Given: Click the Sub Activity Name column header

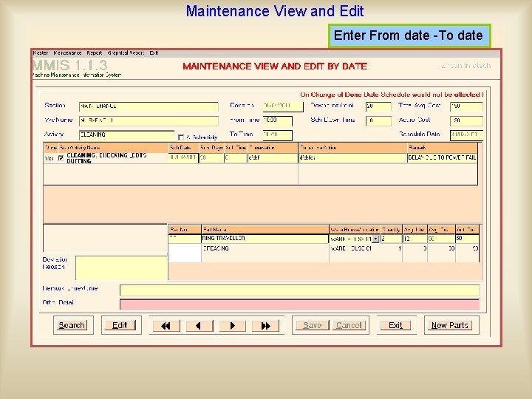Looking at the screenshot, I should click(x=113, y=148).
